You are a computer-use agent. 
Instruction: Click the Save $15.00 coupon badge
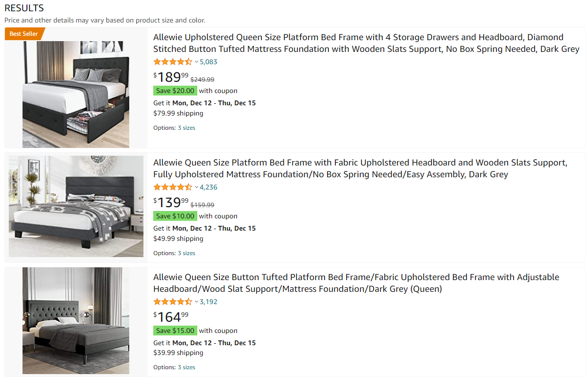[x=175, y=331]
